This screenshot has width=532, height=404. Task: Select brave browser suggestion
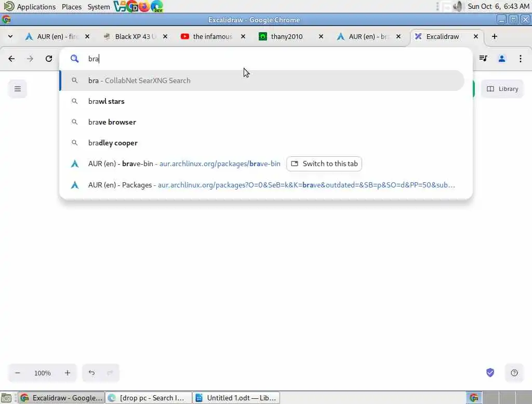click(262, 122)
